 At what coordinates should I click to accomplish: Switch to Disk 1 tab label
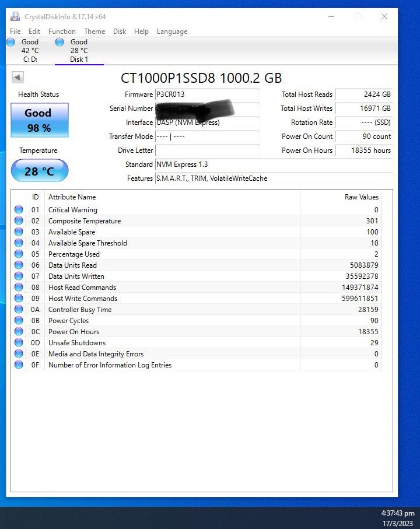tap(79, 59)
